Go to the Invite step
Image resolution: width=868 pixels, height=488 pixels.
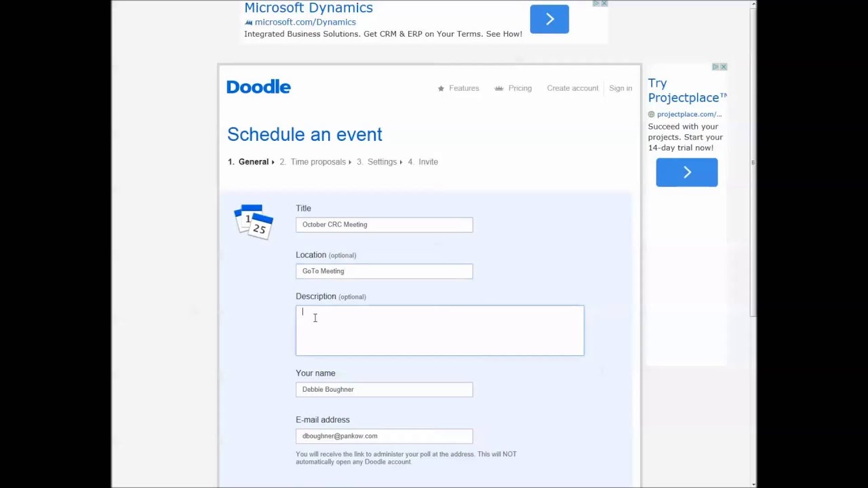tap(423, 162)
